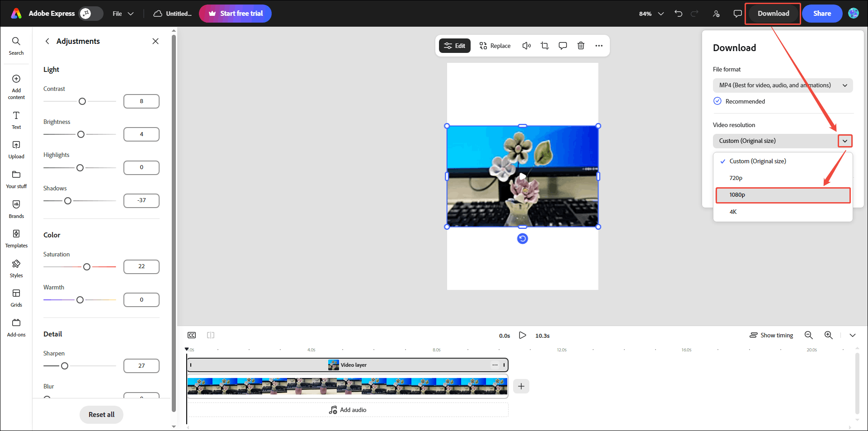
Task: Open the Add-ons panel
Action: coord(16,328)
